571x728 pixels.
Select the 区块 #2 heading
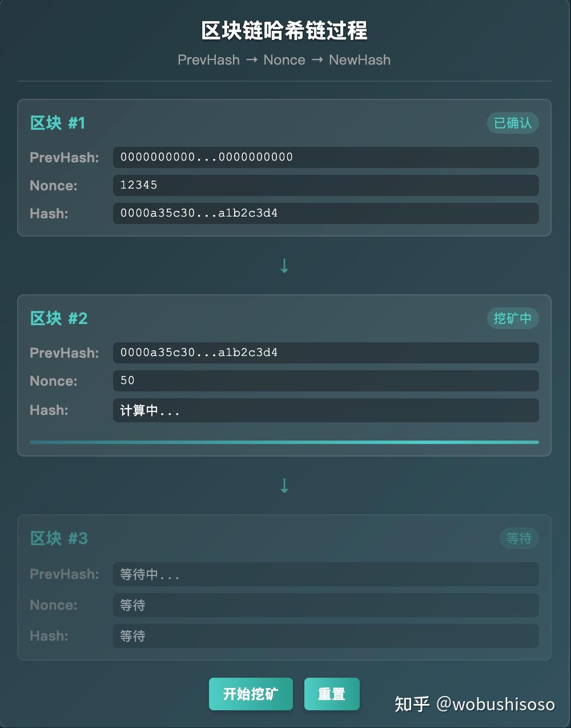point(59,318)
